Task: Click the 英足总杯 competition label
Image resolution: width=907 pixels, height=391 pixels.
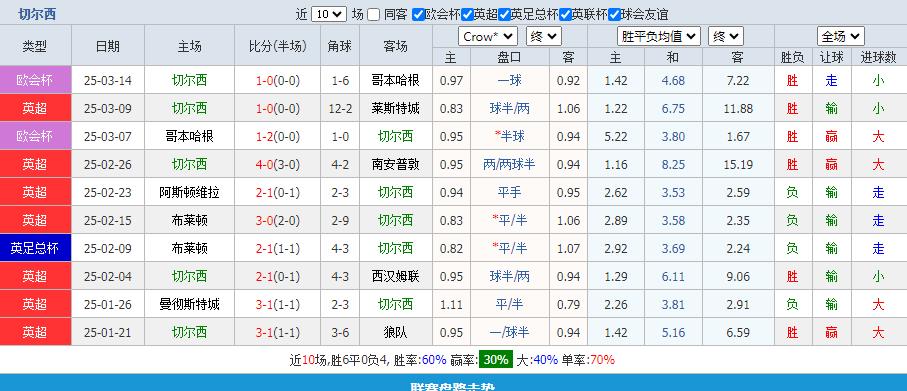Action: [35, 248]
